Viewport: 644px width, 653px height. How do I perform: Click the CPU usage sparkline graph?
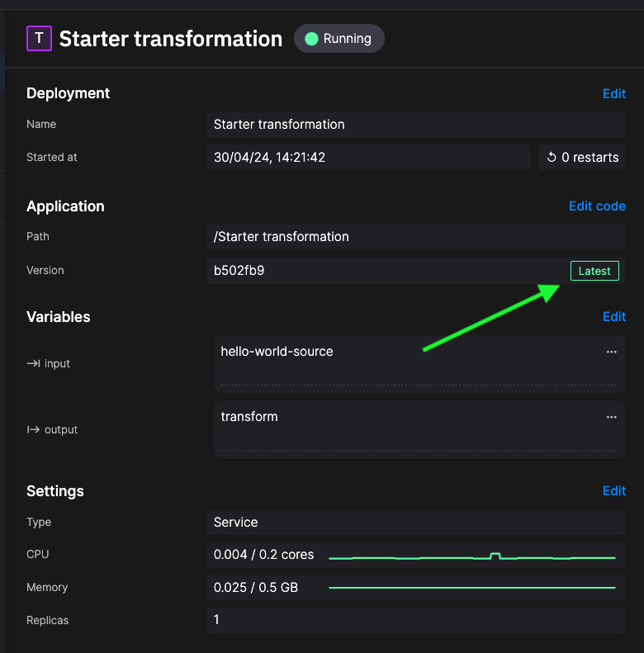pyautogui.click(x=472, y=557)
